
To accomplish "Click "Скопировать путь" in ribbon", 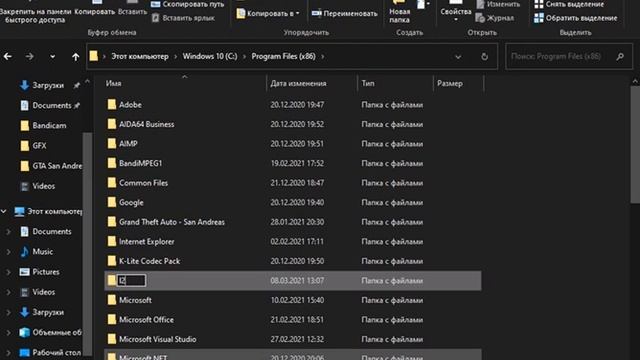I will tap(188, 4).
